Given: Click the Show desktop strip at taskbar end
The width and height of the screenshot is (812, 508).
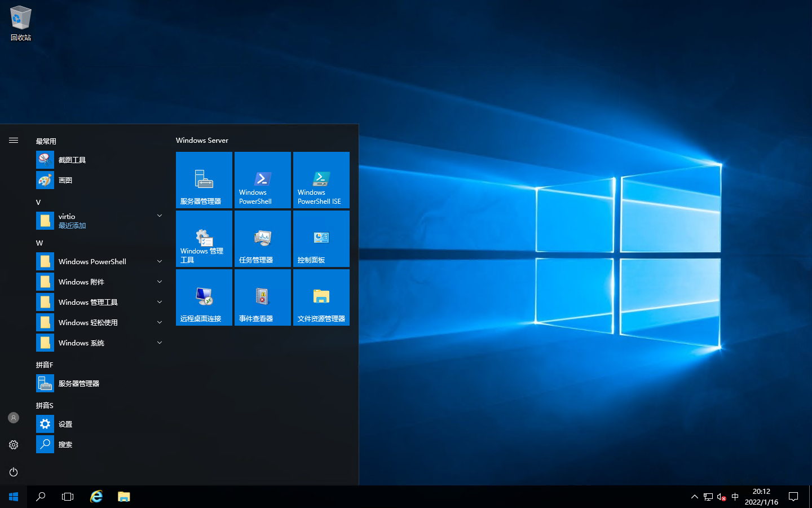Looking at the screenshot, I should [x=810, y=497].
